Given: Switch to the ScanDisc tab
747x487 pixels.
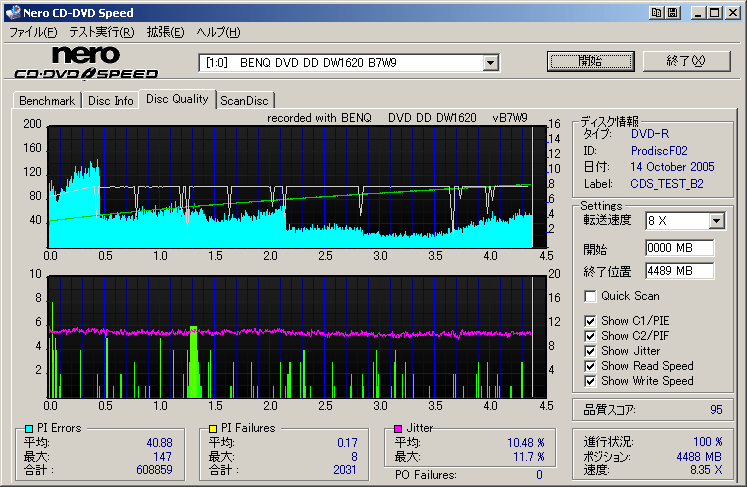Looking at the screenshot, I should [244, 101].
